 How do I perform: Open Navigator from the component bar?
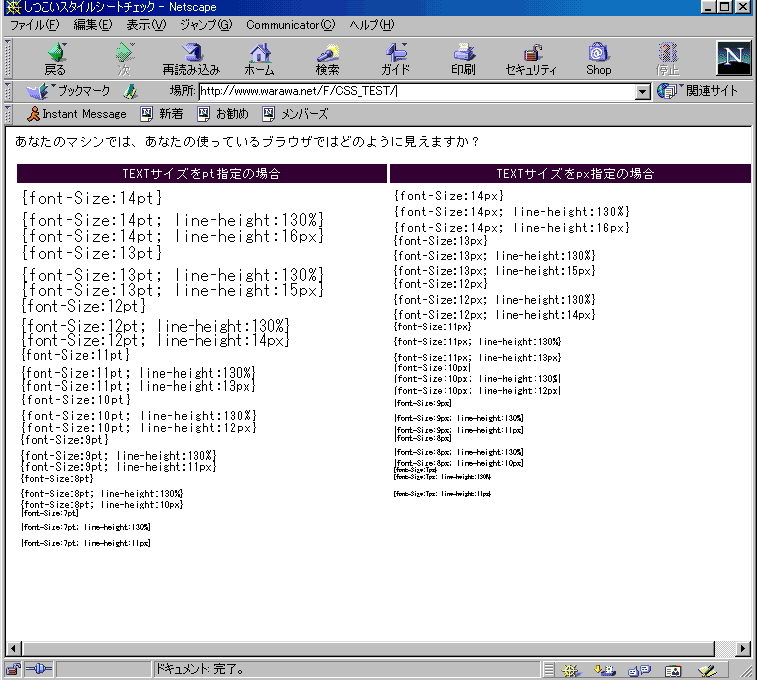[571, 670]
